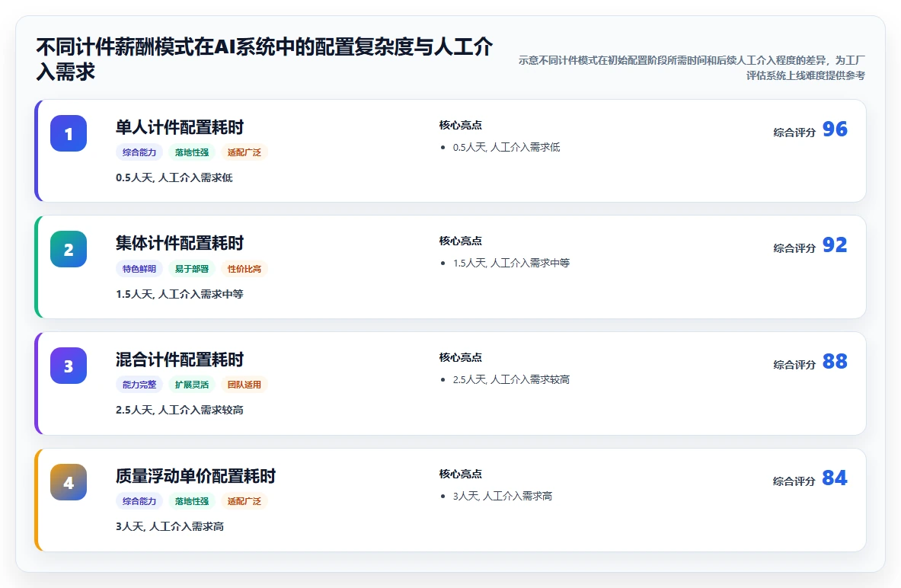Click 适配广泛 tag in 单人计件 card

coord(244,152)
